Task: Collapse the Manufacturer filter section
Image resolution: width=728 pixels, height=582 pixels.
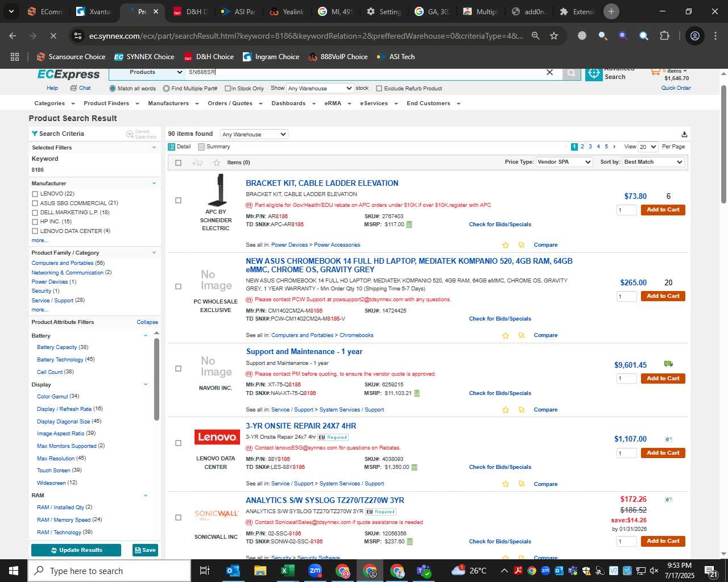Action: coord(154,184)
